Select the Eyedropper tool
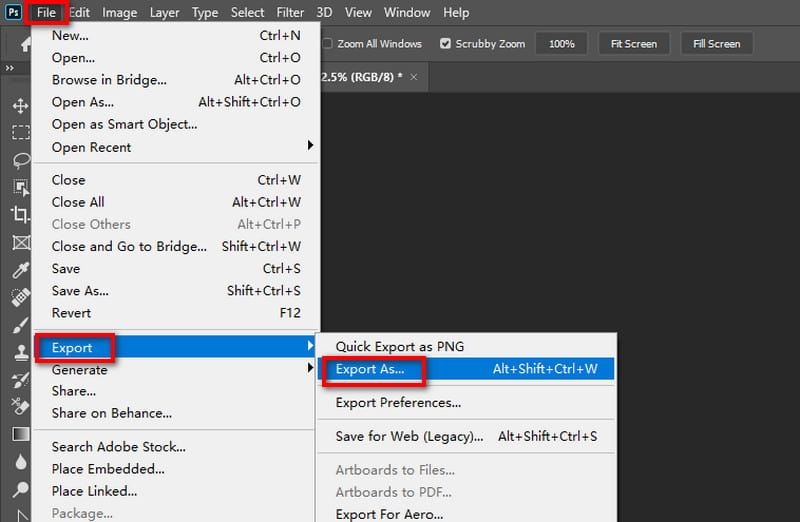Screen dimensions: 800x522 tap(20, 269)
